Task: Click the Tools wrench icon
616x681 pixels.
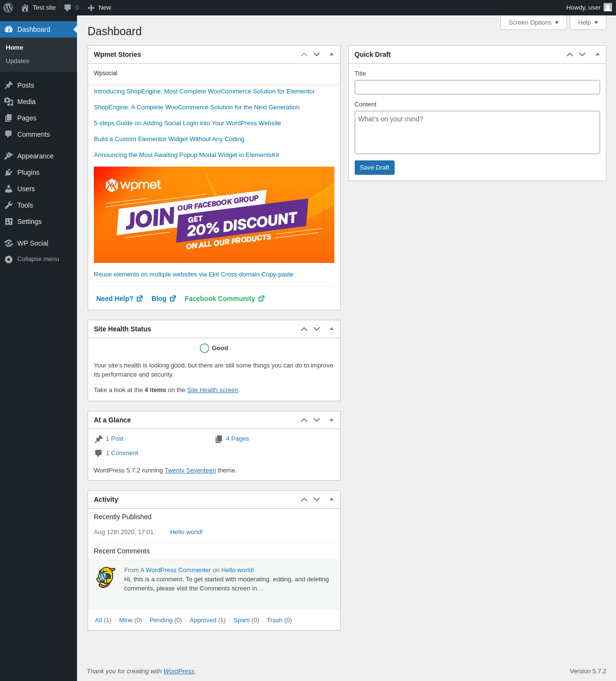Action: (x=9, y=205)
